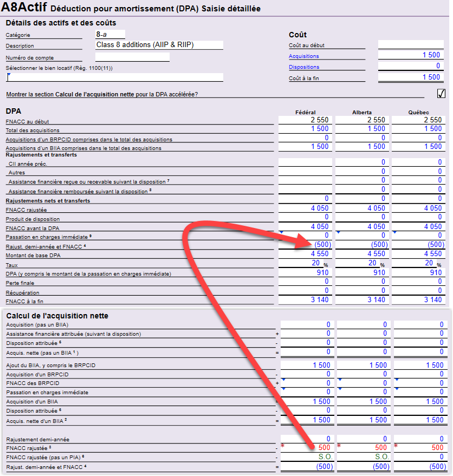Click the red asterisk beside Alberta FNACC rajustée 500
453x476 pixels.
click(x=339, y=446)
